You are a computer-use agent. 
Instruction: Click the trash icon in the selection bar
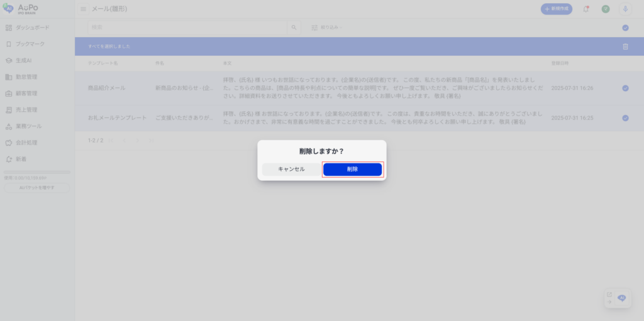tap(625, 46)
